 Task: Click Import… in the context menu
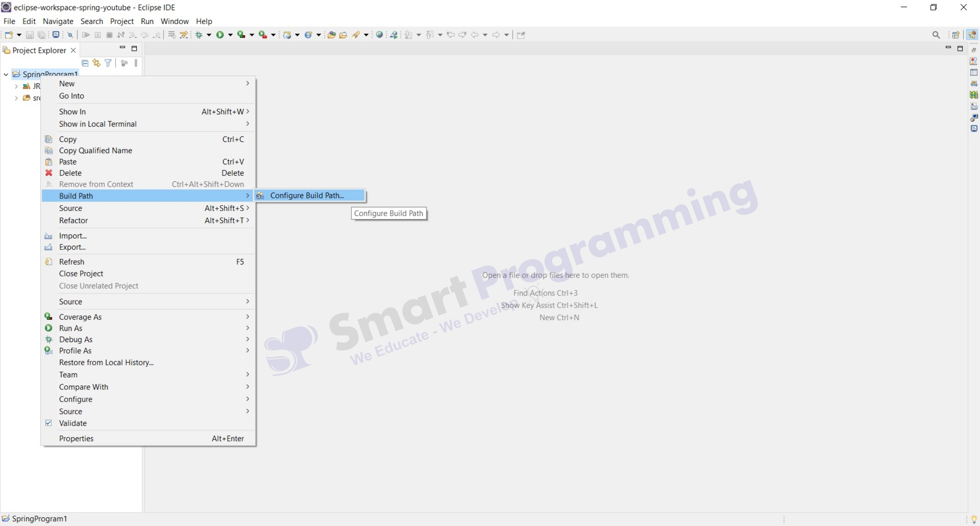pos(148,236)
